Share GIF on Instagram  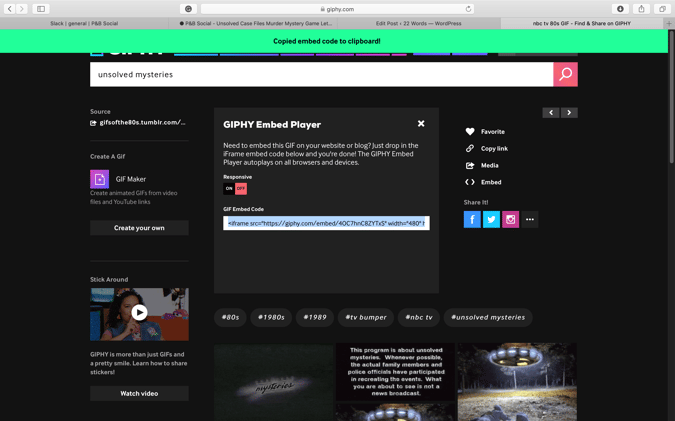(x=511, y=220)
